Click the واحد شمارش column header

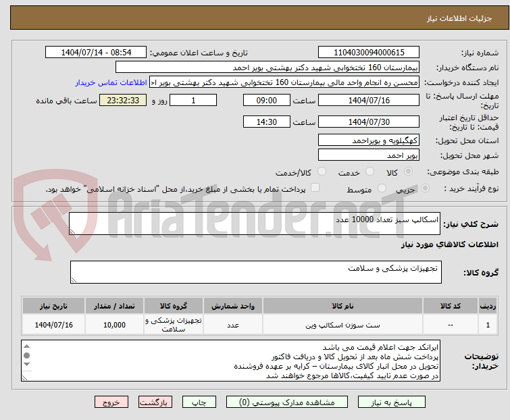pos(233,306)
